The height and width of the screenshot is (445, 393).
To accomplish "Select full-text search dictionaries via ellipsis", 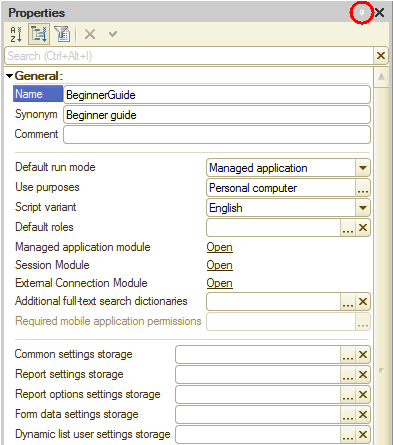I will 348,302.
